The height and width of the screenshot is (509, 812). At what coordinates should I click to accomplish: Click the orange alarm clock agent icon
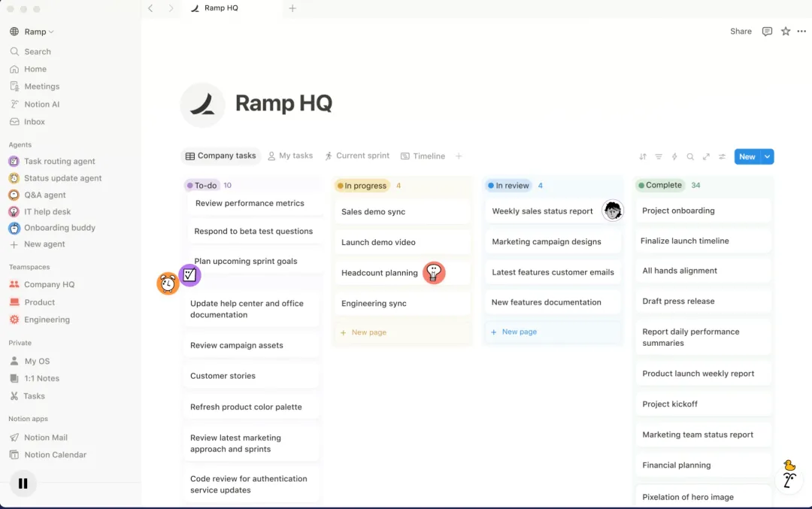tap(168, 283)
